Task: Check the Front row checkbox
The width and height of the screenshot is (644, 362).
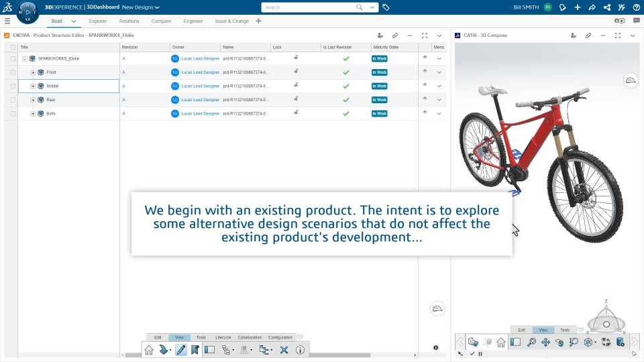Action: pyautogui.click(x=13, y=72)
